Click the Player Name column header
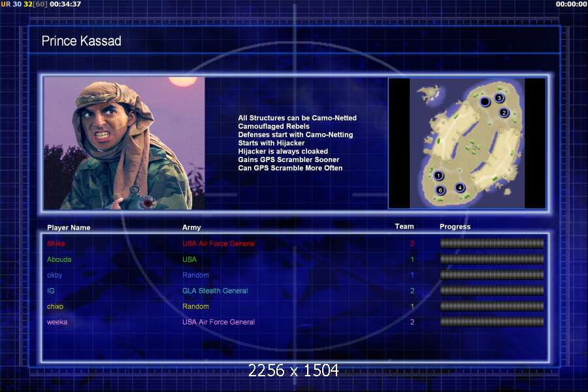 (69, 228)
